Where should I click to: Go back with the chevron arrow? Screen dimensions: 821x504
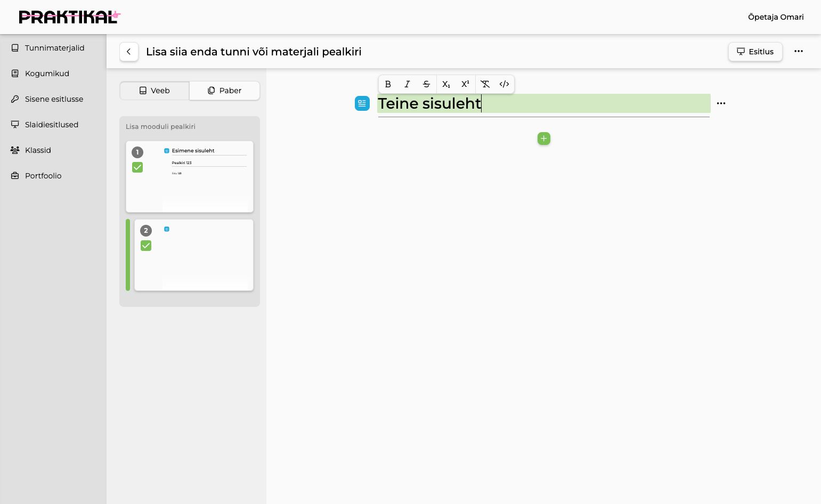tap(129, 52)
